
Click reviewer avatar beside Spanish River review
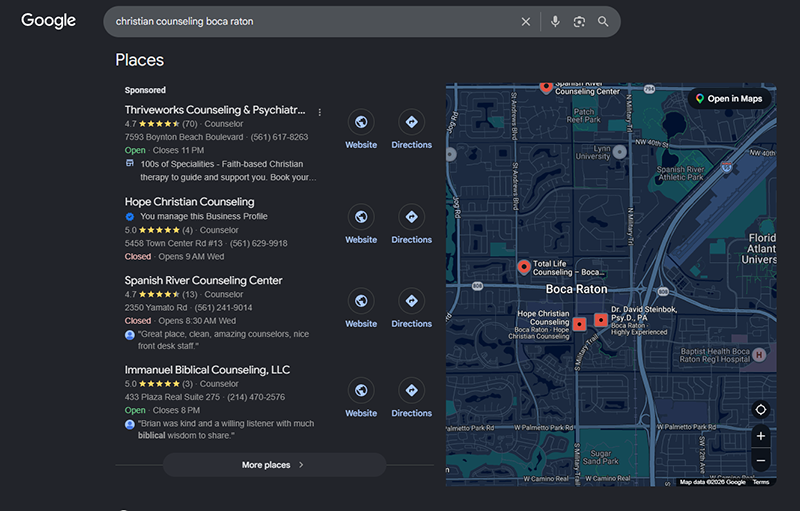pos(130,335)
